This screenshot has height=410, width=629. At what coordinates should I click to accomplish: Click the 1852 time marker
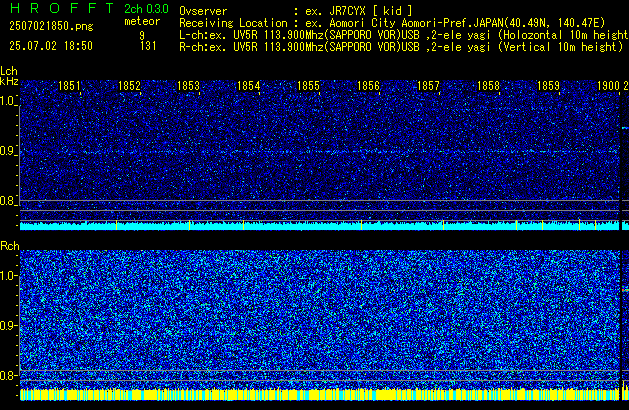click(130, 86)
